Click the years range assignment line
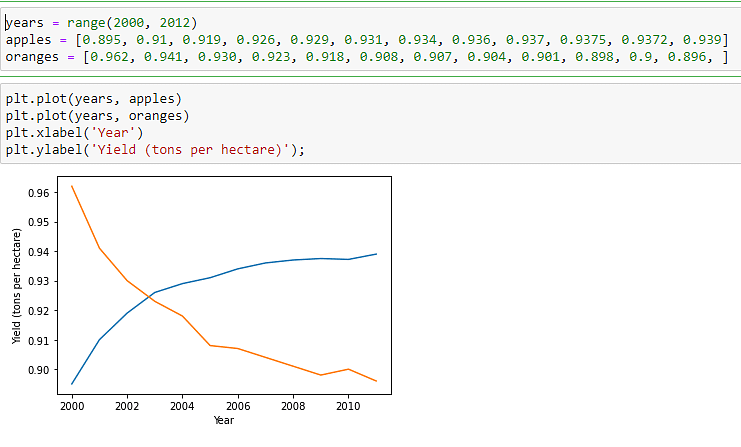741x447 pixels. [101, 23]
